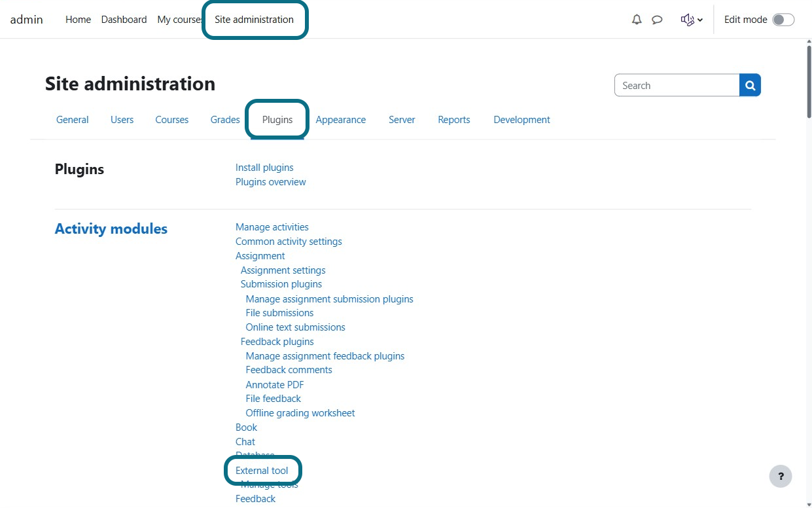Open Manage activities link

pyautogui.click(x=272, y=227)
